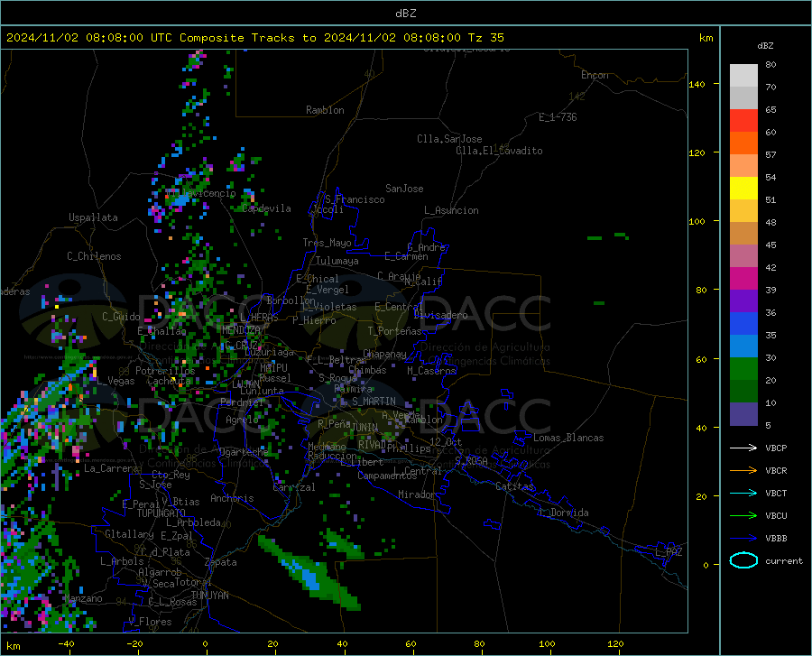Select the 65-70 dBZ light gray swatch
This screenshot has width=812, height=656.
pyautogui.click(x=743, y=97)
